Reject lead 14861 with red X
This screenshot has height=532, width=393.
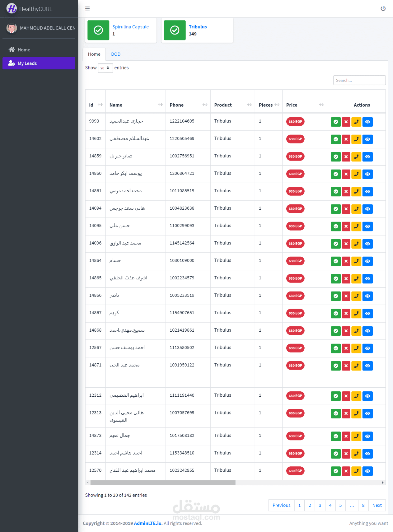click(x=346, y=191)
